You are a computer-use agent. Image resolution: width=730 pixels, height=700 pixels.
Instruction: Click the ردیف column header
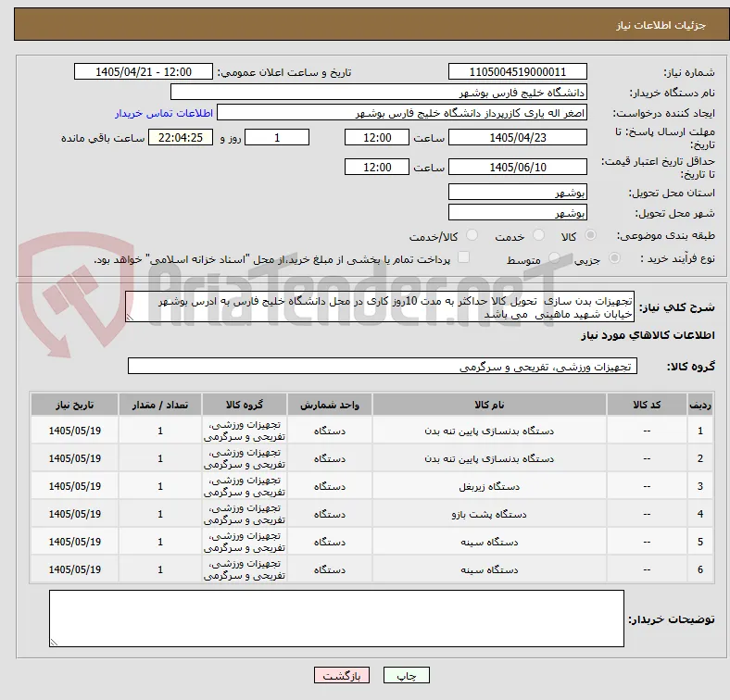pos(700,405)
